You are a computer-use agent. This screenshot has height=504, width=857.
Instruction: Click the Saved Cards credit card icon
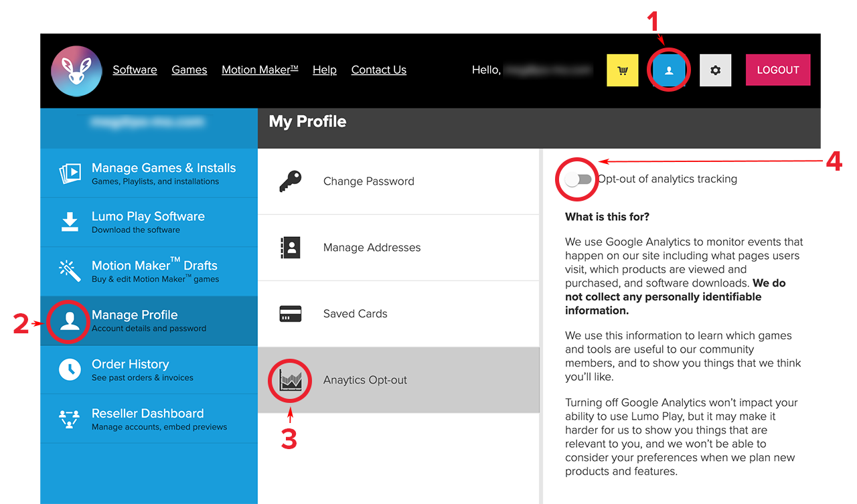coord(290,313)
